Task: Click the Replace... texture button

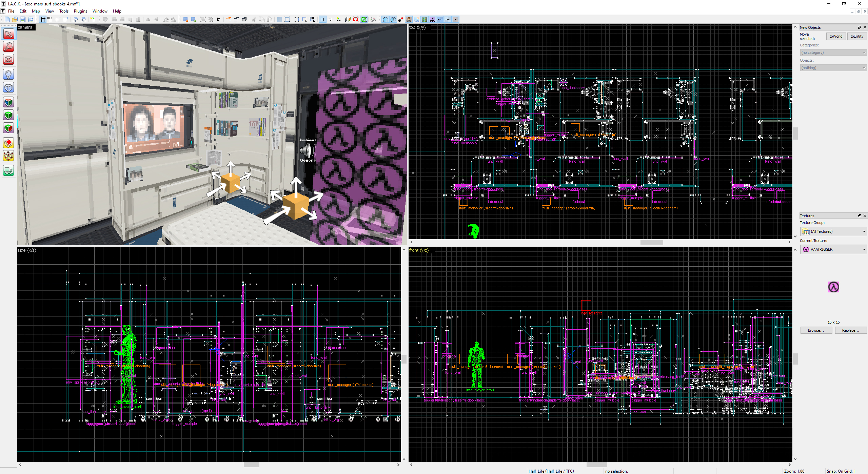Action: [x=851, y=330]
